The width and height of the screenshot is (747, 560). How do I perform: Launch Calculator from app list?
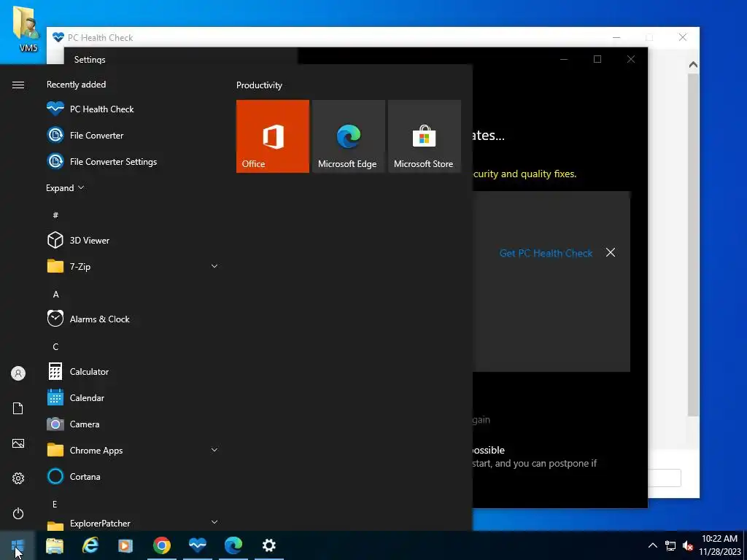click(x=133, y=371)
